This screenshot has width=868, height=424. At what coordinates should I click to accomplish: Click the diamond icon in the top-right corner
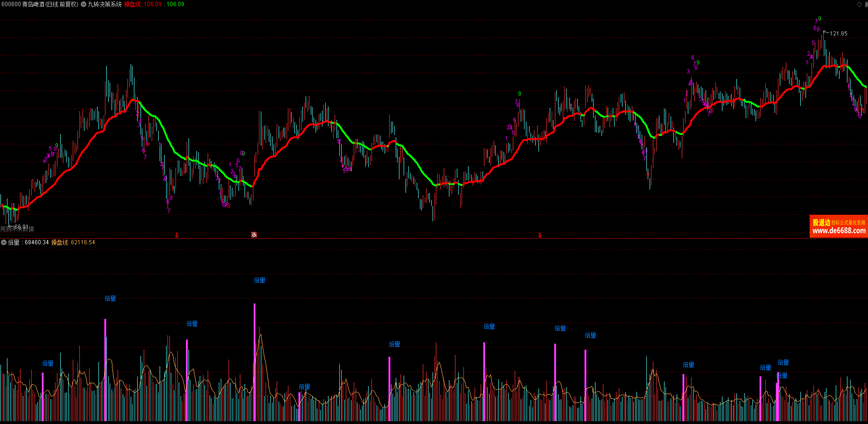click(x=859, y=4)
